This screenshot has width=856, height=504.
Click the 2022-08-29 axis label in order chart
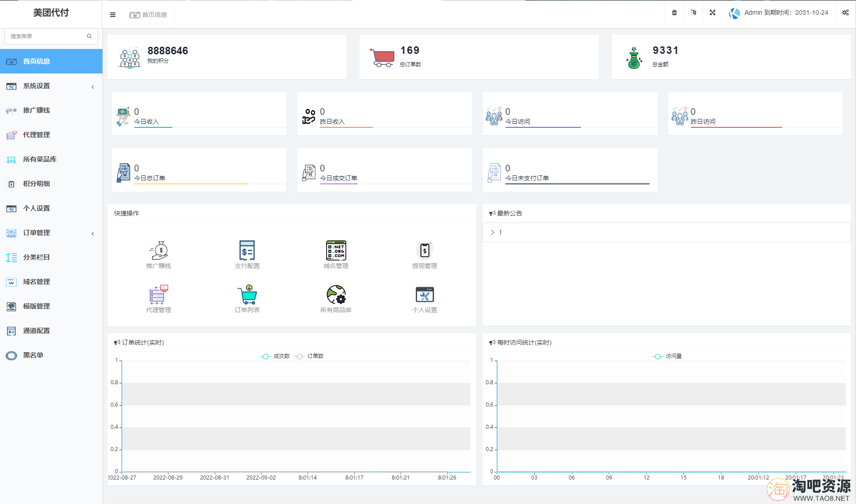click(x=168, y=478)
